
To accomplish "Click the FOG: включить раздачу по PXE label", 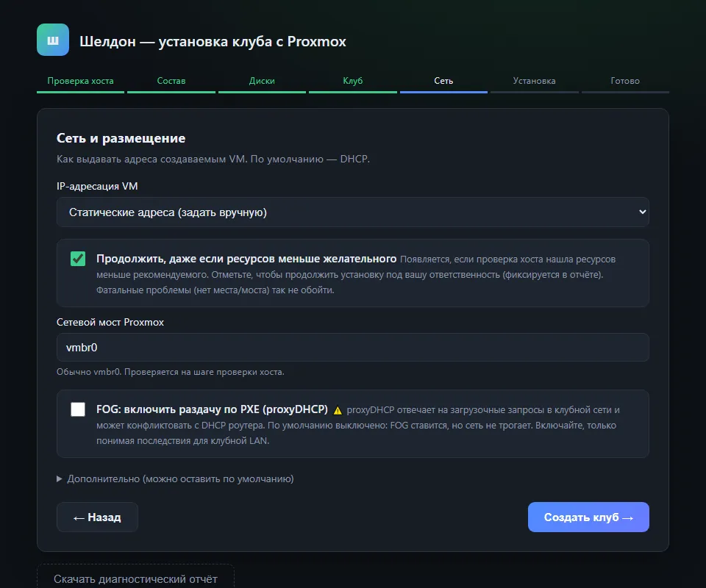I will pos(212,409).
